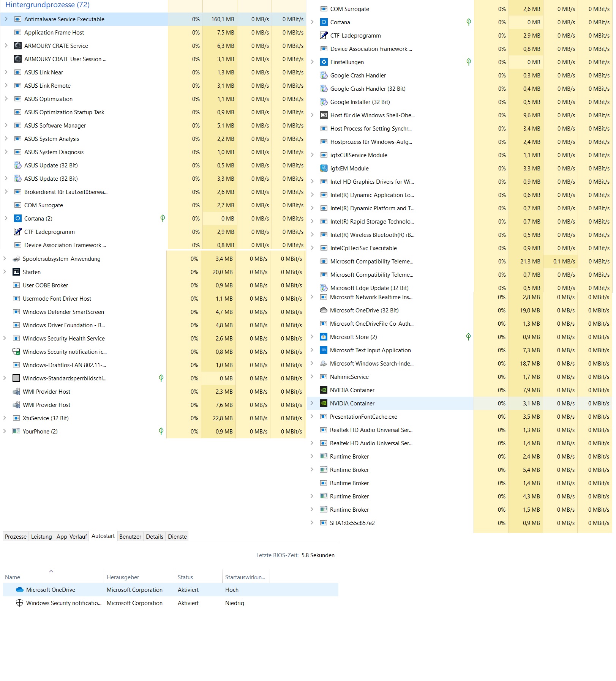Switch to the Prozesse tab

(x=16, y=537)
